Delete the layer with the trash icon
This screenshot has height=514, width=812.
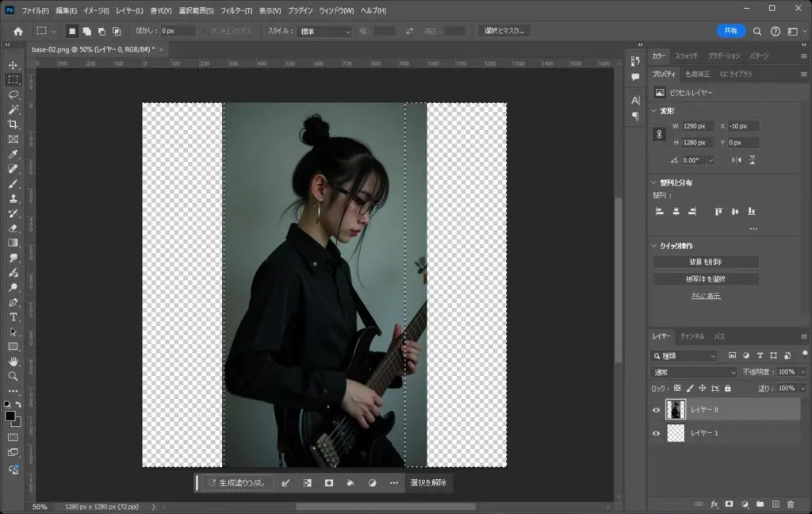click(791, 504)
